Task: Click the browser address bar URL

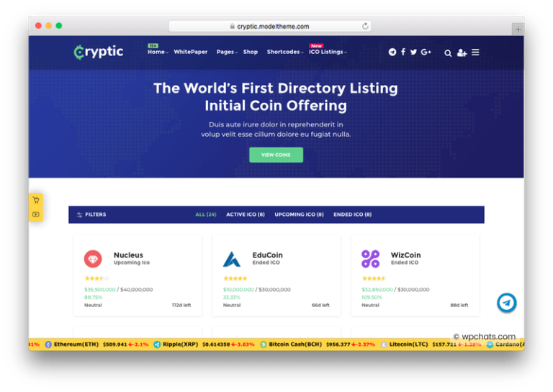Action: pyautogui.click(x=273, y=27)
